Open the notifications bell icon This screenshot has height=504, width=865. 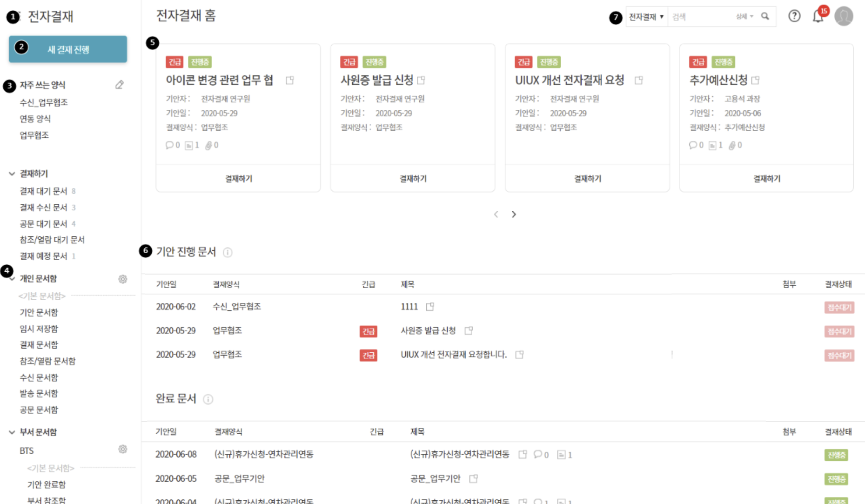tap(818, 17)
